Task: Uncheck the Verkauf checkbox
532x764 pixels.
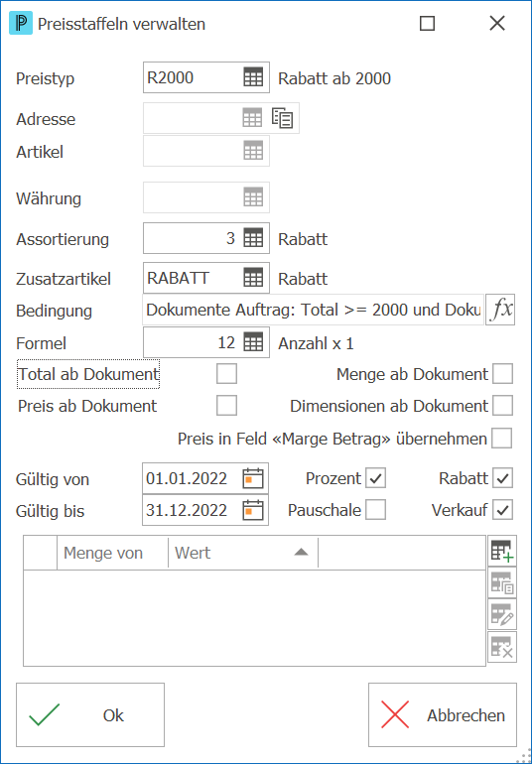Action: click(502, 510)
